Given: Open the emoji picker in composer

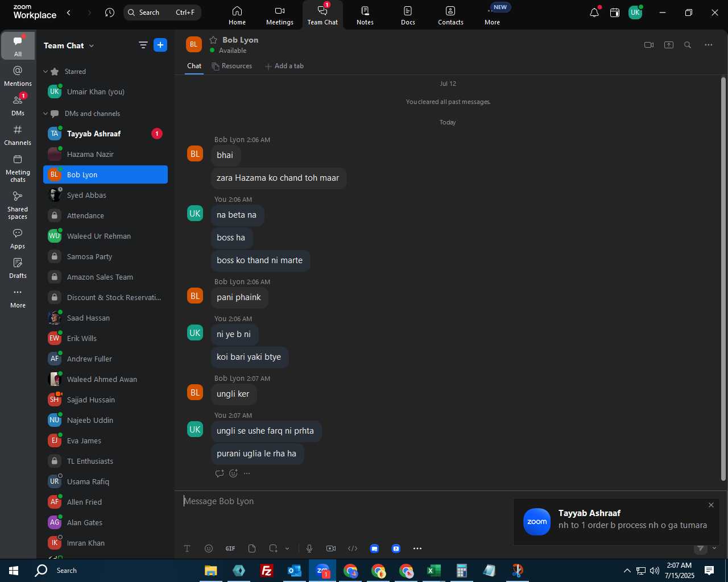Looking at the screenshot, I should coord(209,548).
